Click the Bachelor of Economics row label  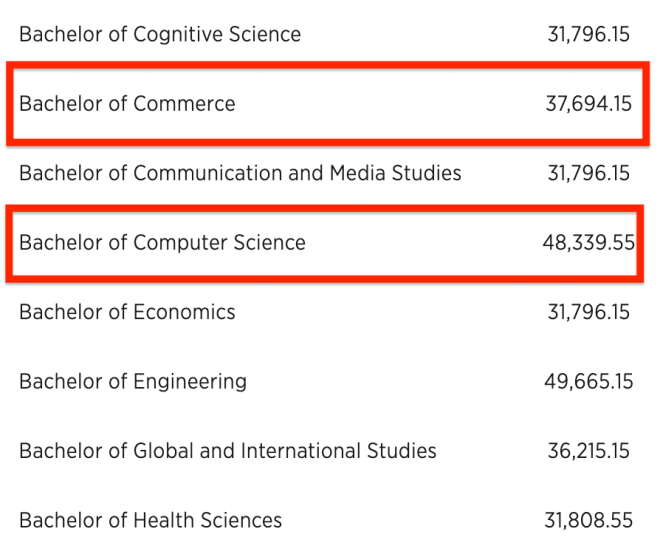127,312
